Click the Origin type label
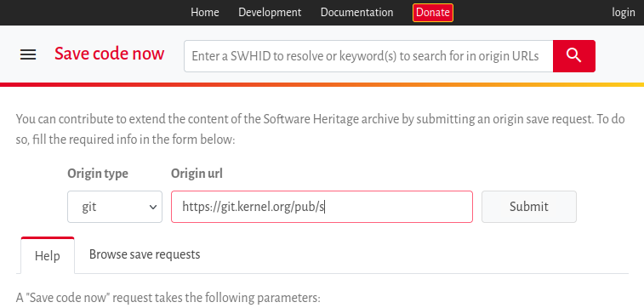Image resolution: width=644 pixels, height=308 pixels. pyautogui.click(x=98, y=174)
